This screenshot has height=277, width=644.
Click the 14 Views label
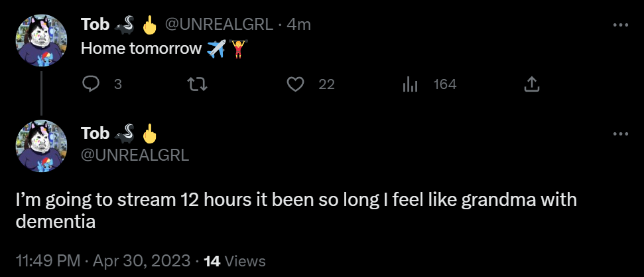(235, 261)
